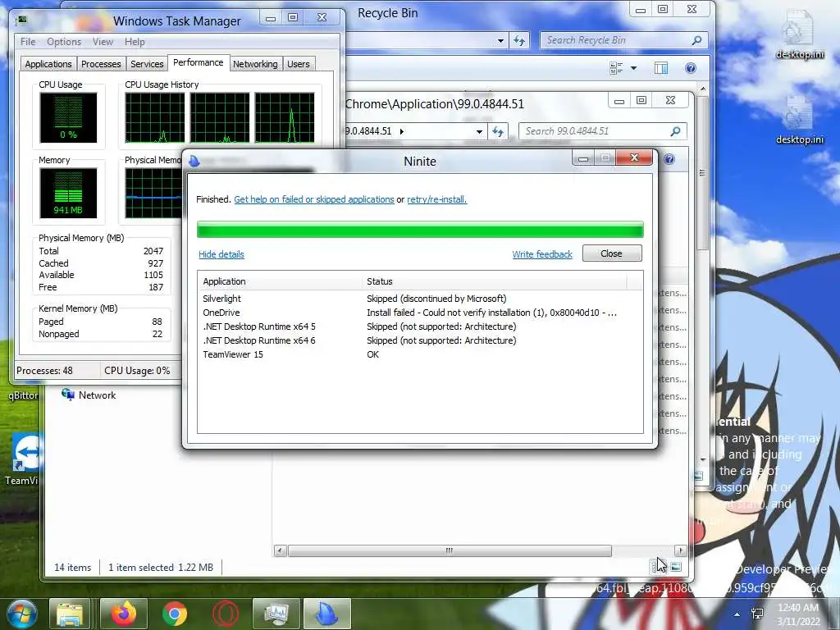
Task: Open address history dropdown in Recycle Bin
Action: (x=500, y=40)
